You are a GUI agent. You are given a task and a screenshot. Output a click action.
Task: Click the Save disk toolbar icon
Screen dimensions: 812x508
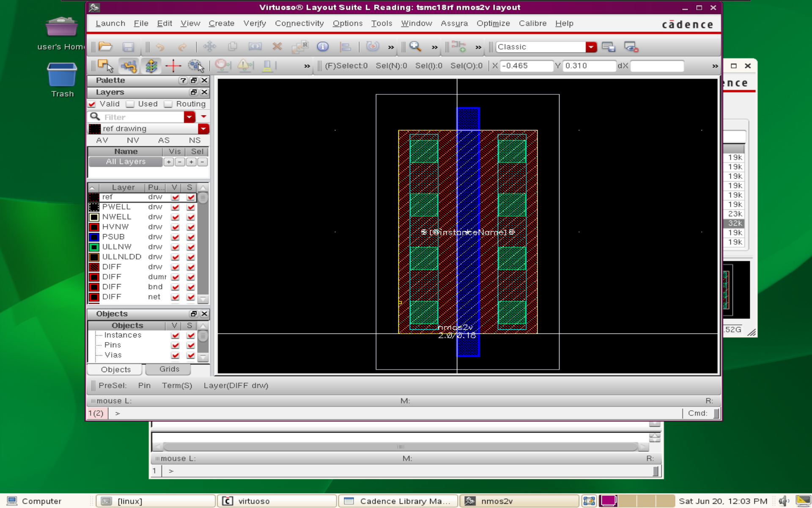(x=128, y=47)
